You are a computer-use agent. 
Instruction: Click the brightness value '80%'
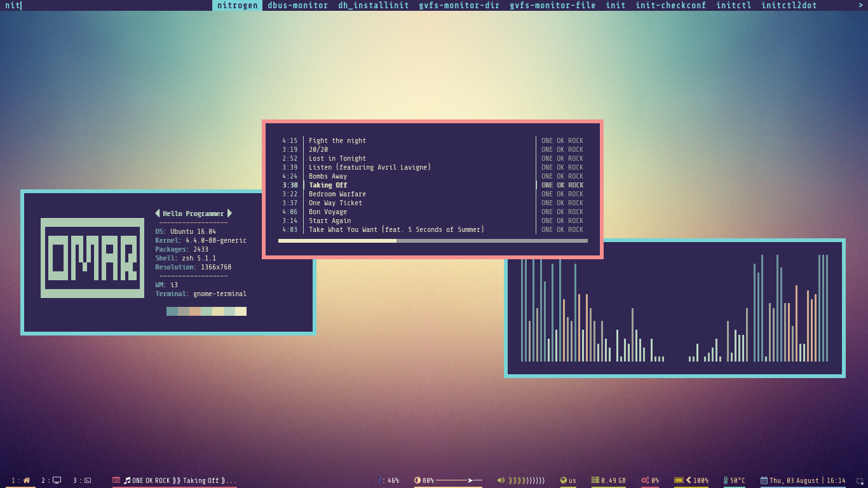click(x=428, y=481)
